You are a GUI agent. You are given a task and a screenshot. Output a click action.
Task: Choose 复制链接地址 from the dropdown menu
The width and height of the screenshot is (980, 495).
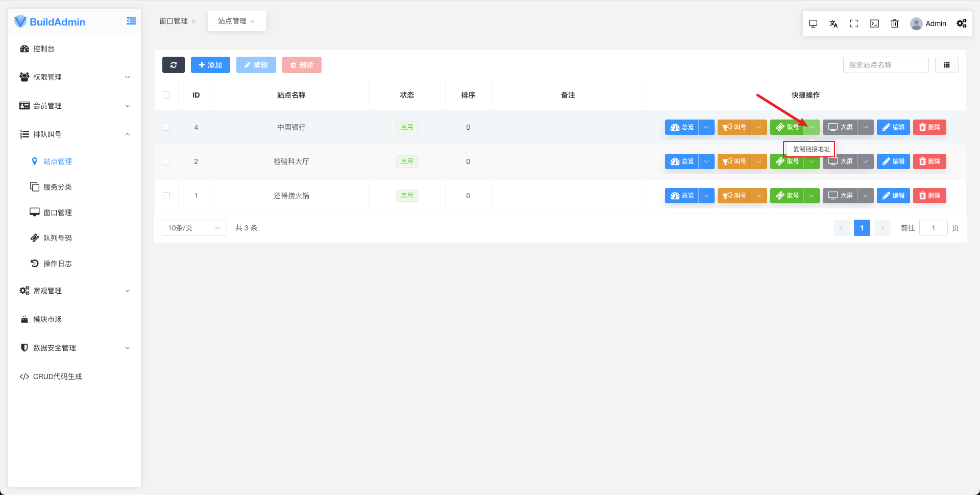pos(811,149)
